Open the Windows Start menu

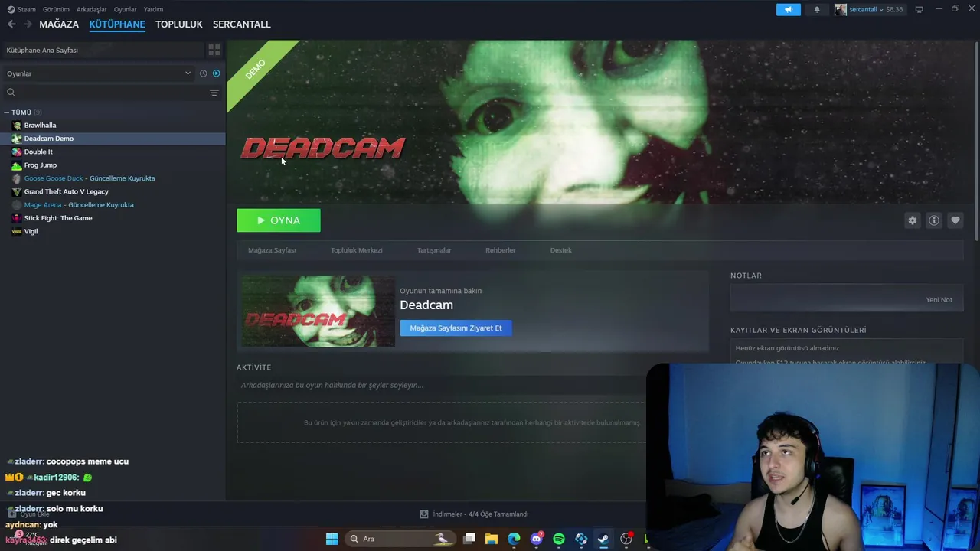click(x=332, y=539)
